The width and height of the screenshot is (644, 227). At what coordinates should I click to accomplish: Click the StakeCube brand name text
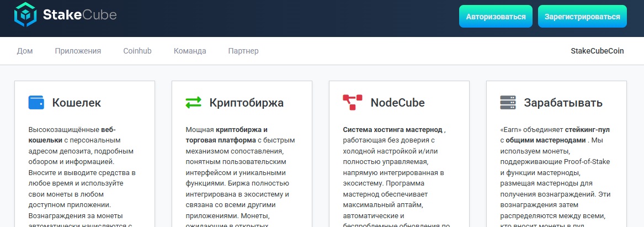coord(79,15)
